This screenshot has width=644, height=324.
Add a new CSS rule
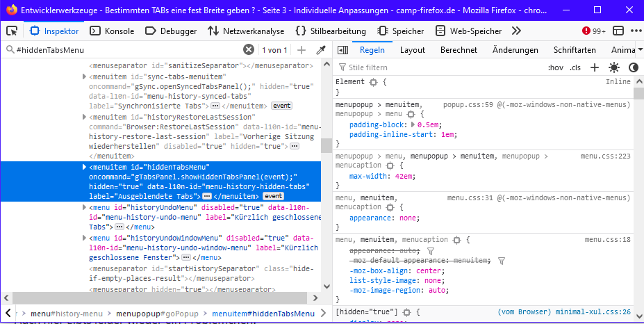coord(595,67)
